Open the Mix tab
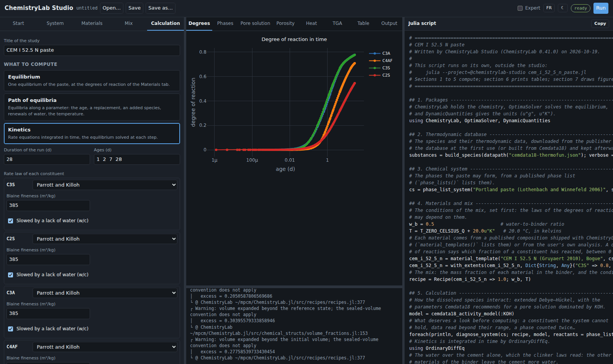 pos(129,23)
